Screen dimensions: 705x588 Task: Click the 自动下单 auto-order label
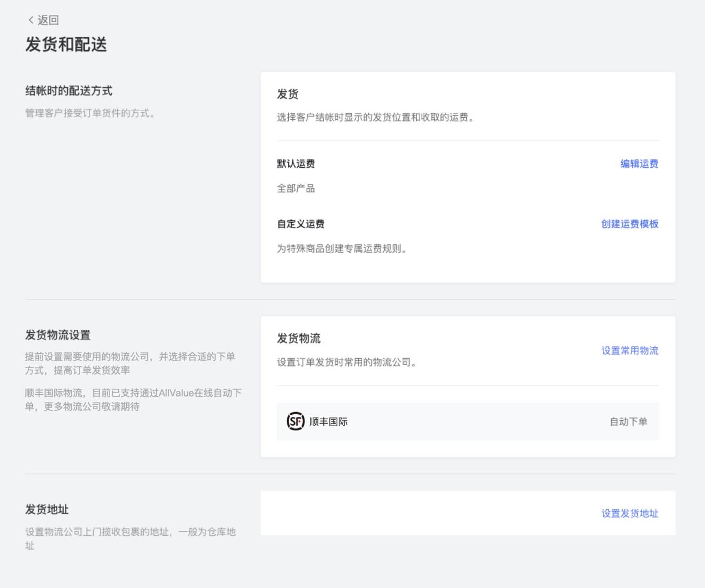(x=628, y=421)
